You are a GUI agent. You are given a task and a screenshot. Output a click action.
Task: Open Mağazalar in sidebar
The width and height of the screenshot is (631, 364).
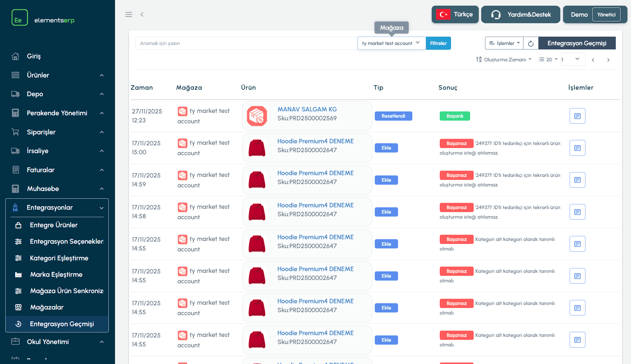pyautogui.click(x=47, y=307)
